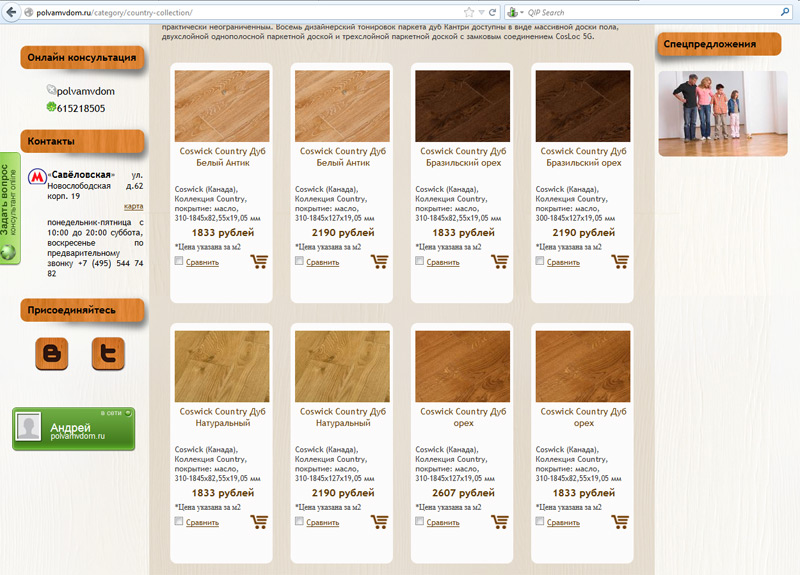The width and height of the screenshot is (800, 575).
Task: Select the 2607 рублей price text
Action: (463, 493)
